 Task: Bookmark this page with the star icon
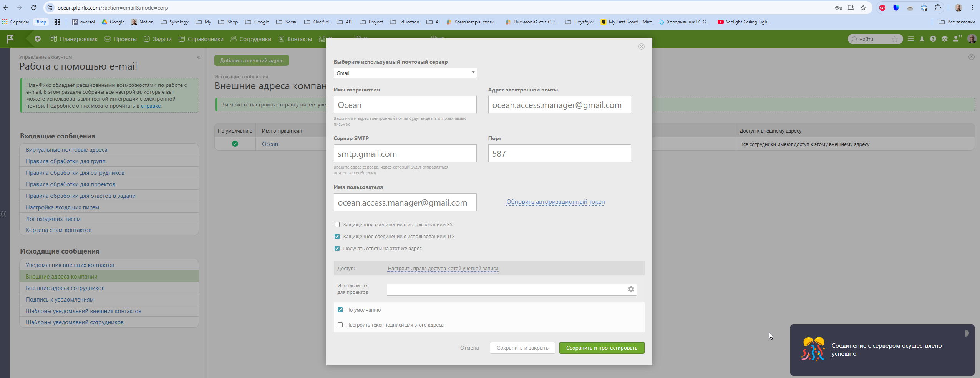pos(863,8)
